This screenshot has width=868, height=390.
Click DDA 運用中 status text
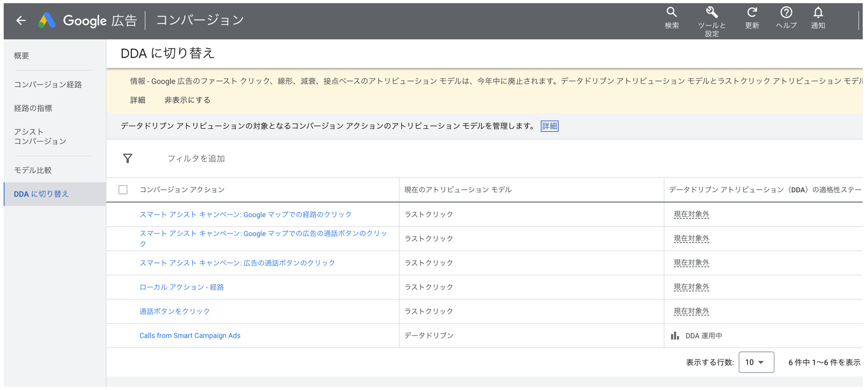(x=704, y=336)
